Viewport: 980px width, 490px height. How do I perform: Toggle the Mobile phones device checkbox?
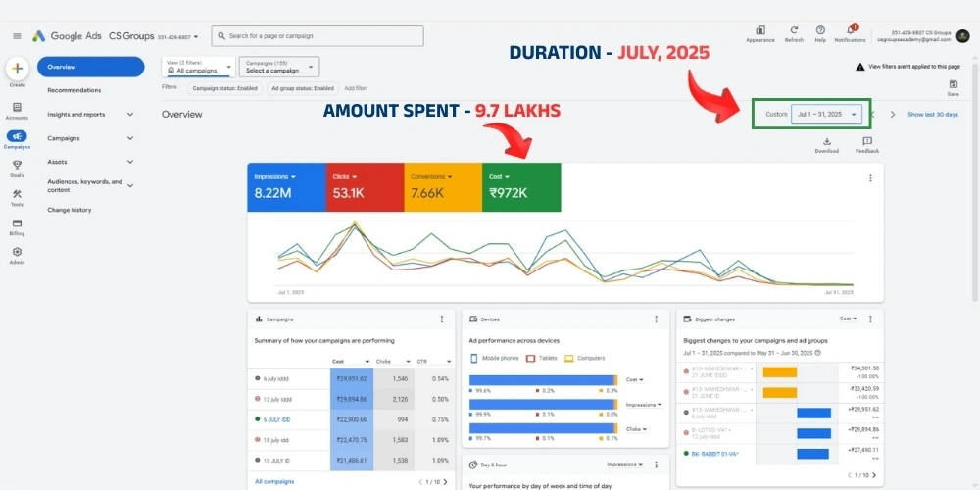[x=474, y=358]
